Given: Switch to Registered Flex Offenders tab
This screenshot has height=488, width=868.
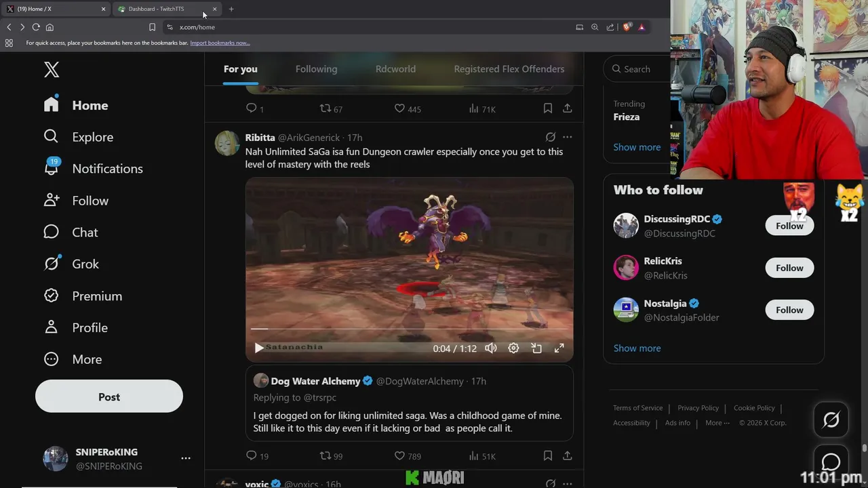Looking at the screenshot, I should tap(509, 69).
